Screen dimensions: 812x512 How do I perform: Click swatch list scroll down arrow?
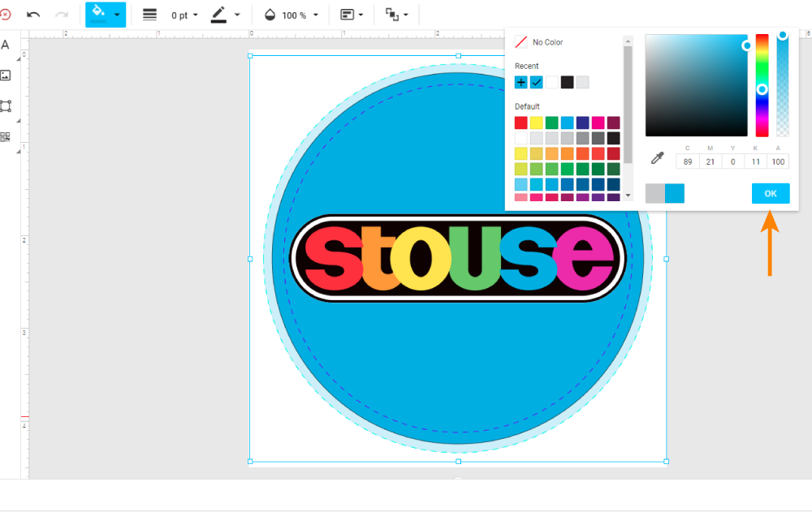pos(628,196)
